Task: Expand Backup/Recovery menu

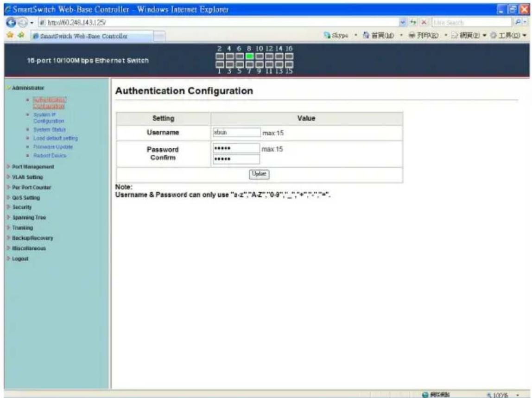Action: (x=32, y=238)
